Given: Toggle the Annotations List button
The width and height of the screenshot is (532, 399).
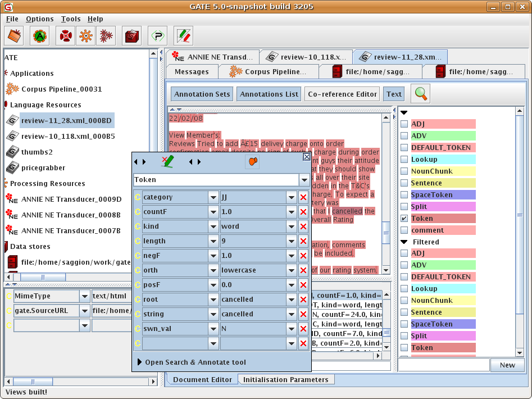Looking at the screenshot, I should point(269,94).
